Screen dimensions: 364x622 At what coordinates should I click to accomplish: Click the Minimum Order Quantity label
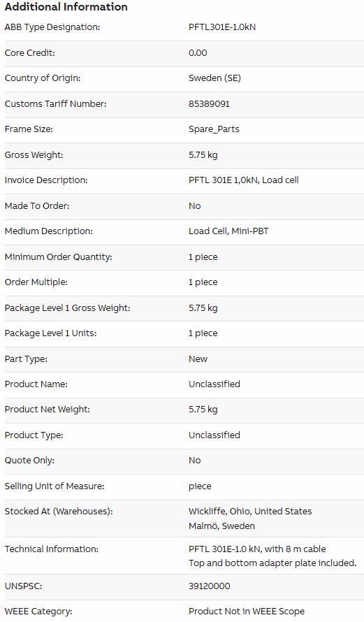click(58, 256)
